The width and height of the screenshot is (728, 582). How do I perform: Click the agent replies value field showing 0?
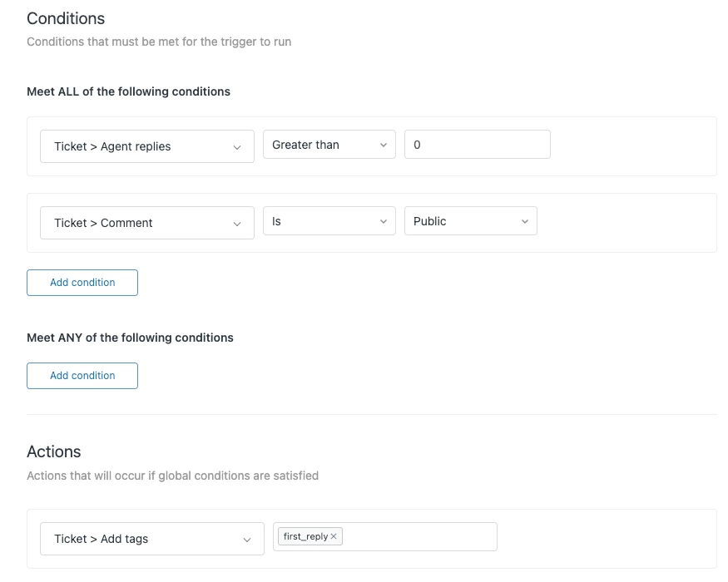click(477, 145)
